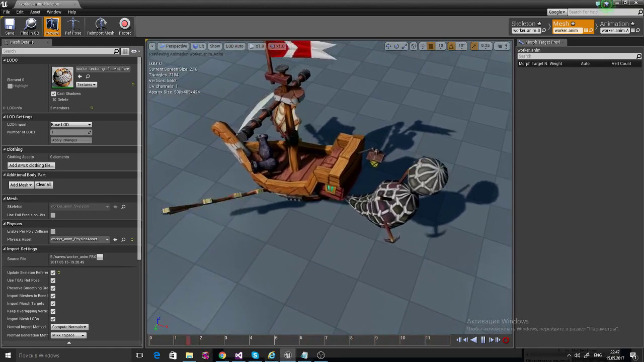The height and width of the screenshot is (362, 644).
Task: Open Unreal Engine in Windows taskbar
Action: 288,355
